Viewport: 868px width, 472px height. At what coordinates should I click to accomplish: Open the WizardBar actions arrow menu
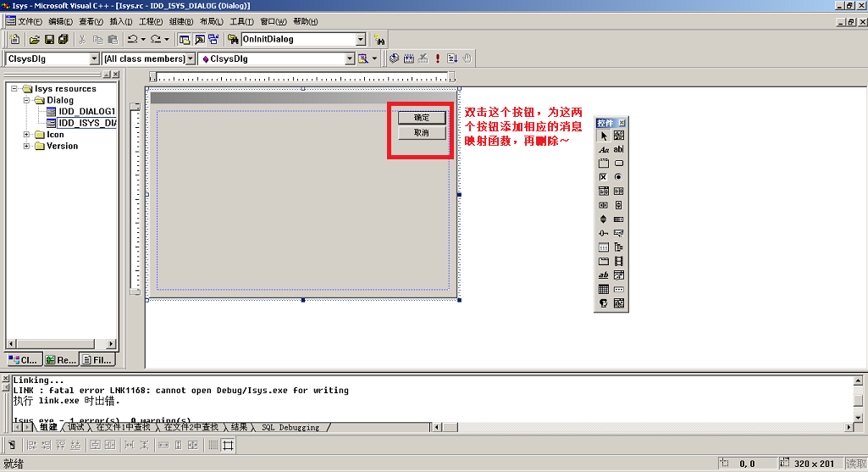click(x=375, y=58)
